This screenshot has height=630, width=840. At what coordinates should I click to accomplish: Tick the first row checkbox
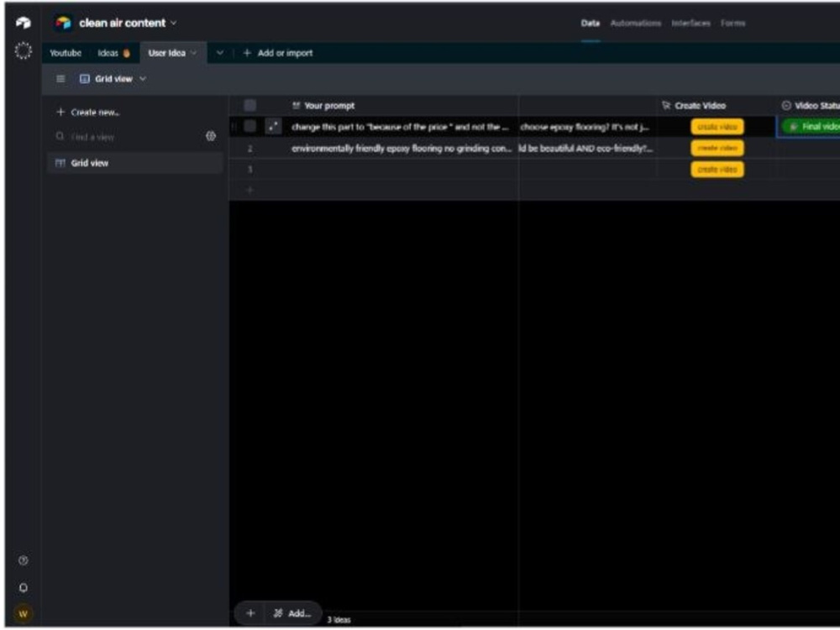click(249, 127)
